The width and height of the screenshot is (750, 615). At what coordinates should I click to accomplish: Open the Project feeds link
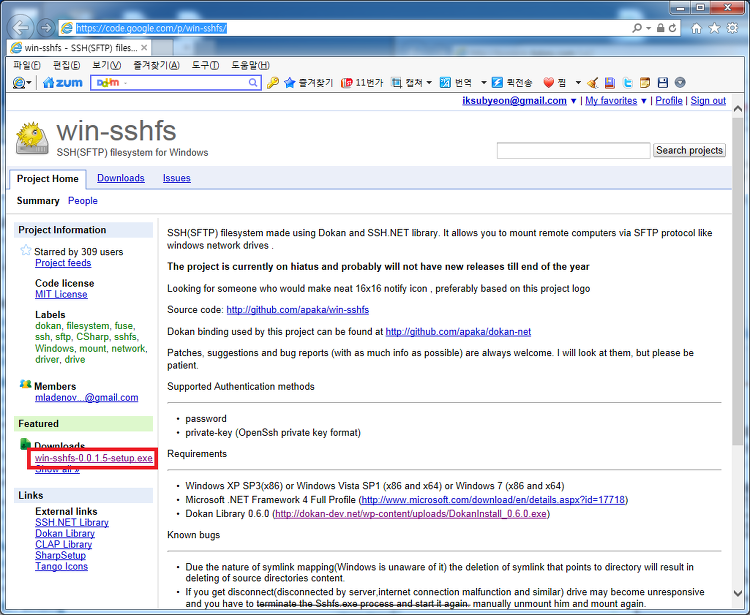[63, 263]
